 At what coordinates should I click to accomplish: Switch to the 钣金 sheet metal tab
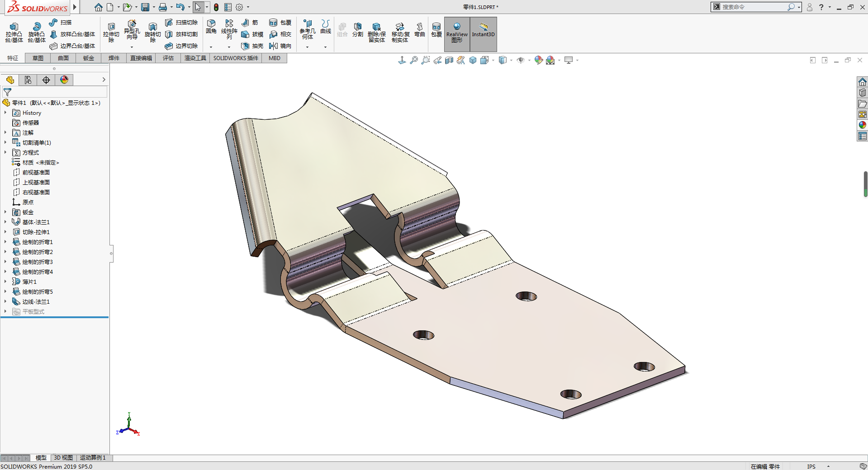pos(88,58)
